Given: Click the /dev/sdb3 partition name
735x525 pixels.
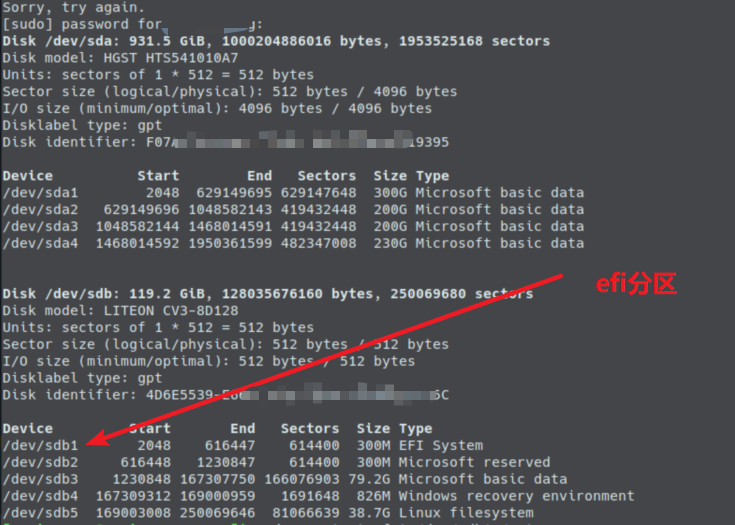Looking at the screenshot, I should click(40, 480).
